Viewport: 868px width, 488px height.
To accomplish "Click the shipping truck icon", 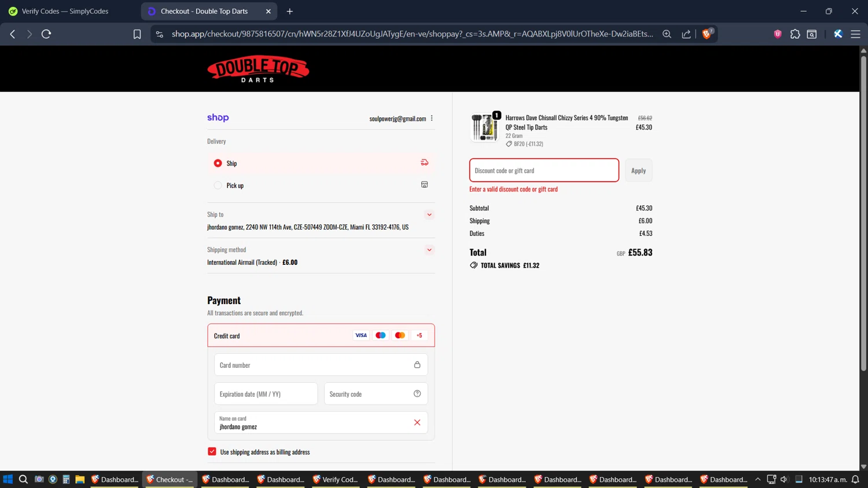I will (424, 162).
